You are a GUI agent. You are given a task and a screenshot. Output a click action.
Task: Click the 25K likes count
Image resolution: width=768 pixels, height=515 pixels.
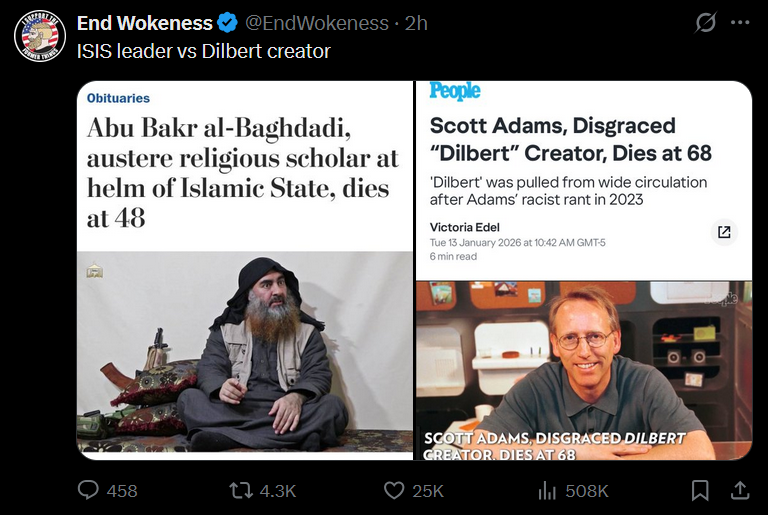pos(428,491)
